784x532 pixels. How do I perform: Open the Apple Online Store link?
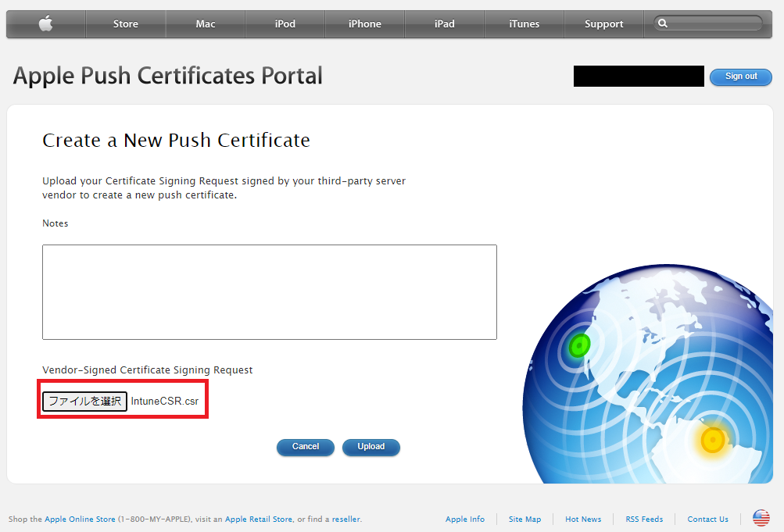point(80,519)
